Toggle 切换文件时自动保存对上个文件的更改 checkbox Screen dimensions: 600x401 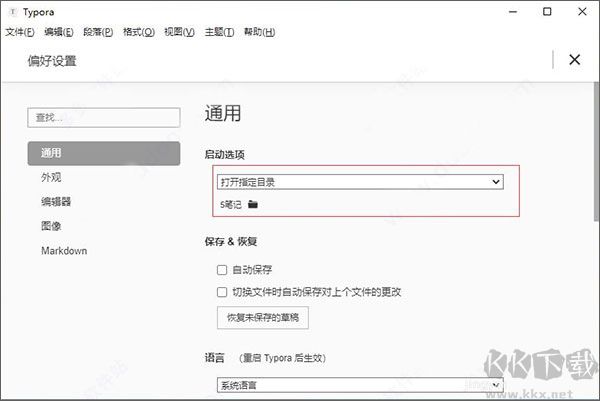222,292
